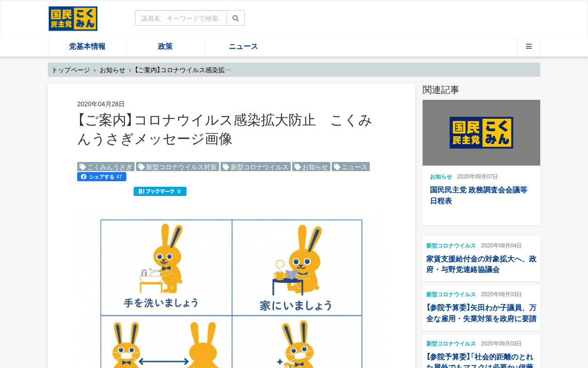Image resolution: width=588 pixels, height=368 pixels.
Task: Open the ニュース menu item
Action: 243,46
